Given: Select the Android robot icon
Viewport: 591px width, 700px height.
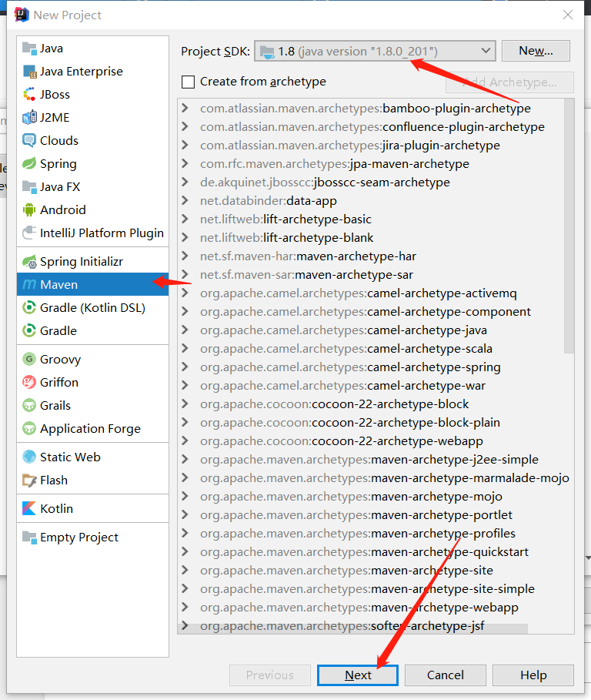Looking at the screenshot, I should (x=29, y=209).
